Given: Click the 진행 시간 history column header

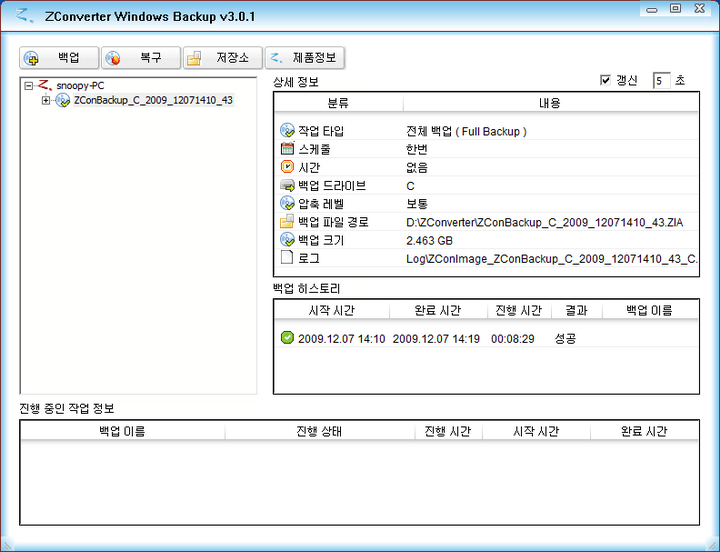Looking at the screenshot, I should pyautogui.click(x=519, y=310).
